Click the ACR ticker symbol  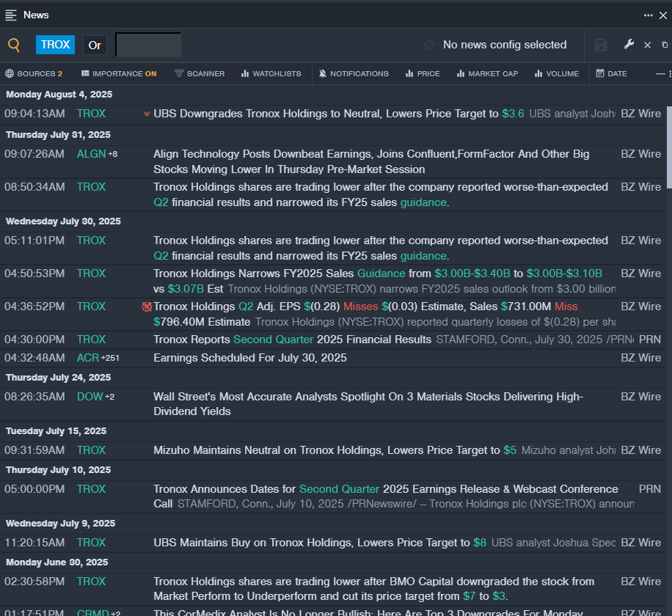point(88,358)
